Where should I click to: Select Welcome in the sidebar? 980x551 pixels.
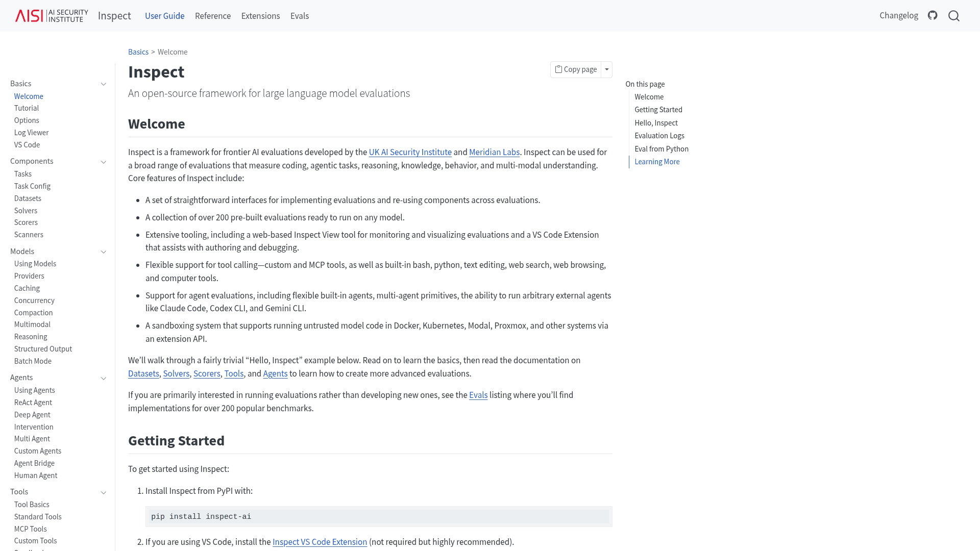(29, 96)
